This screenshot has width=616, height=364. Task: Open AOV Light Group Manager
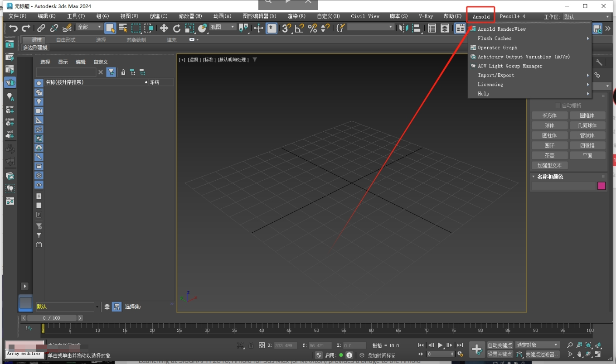click(x=509, y=66)
